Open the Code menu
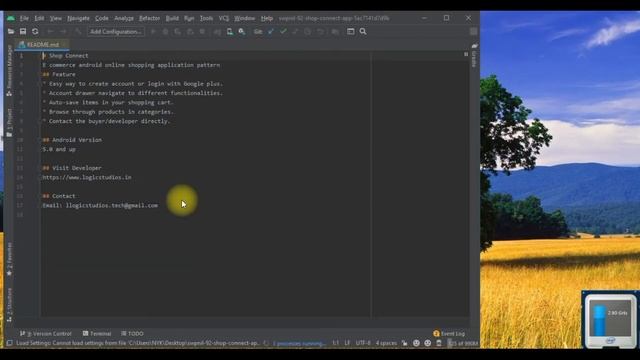 click(x=102, y=18)
